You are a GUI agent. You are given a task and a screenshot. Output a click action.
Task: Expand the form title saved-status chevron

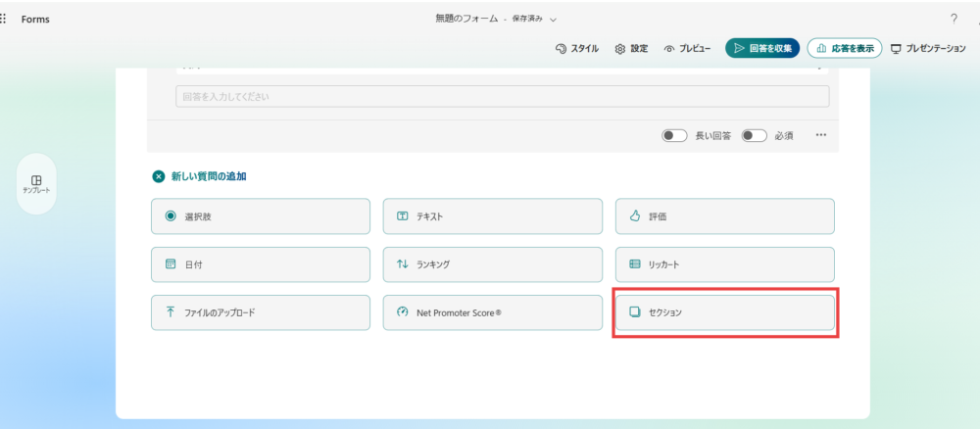[x=554, y=19]
